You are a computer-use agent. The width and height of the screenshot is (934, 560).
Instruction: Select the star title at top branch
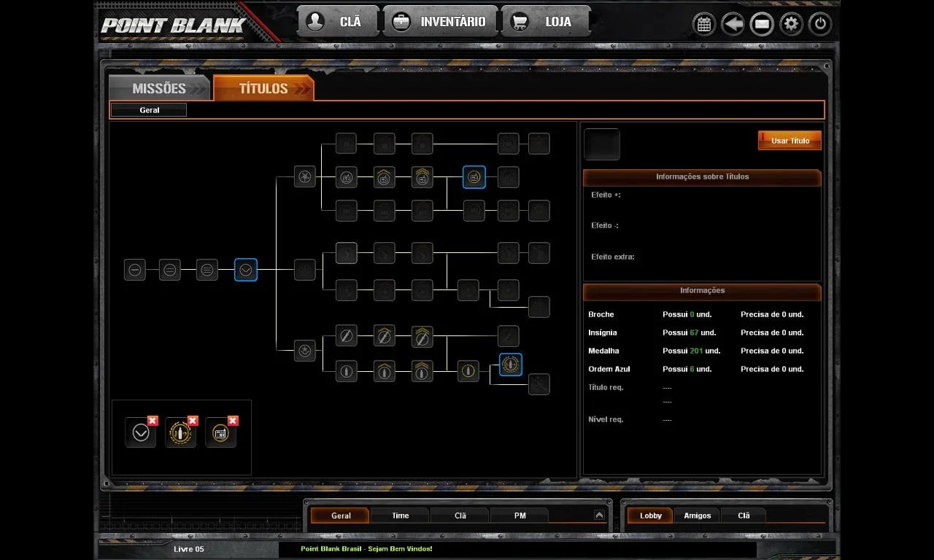pyautogui.click(x=305, y=176)
